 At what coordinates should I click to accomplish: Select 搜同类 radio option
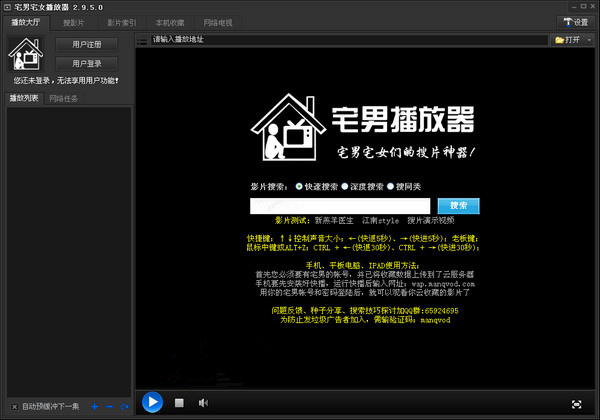click(x=390, y=186)
